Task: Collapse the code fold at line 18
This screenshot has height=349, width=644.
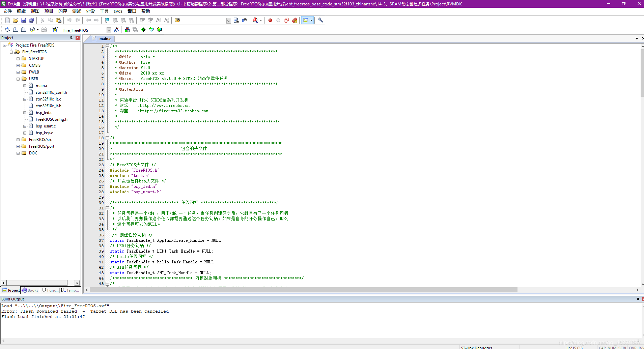Action: (107, 138)
